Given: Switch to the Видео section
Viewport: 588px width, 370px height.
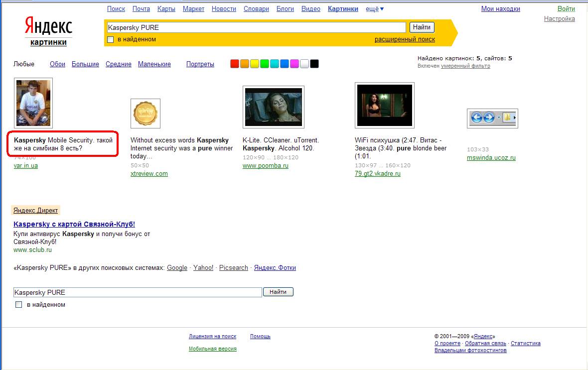Looking at the screenshot, I should click(x=311, y=8).
